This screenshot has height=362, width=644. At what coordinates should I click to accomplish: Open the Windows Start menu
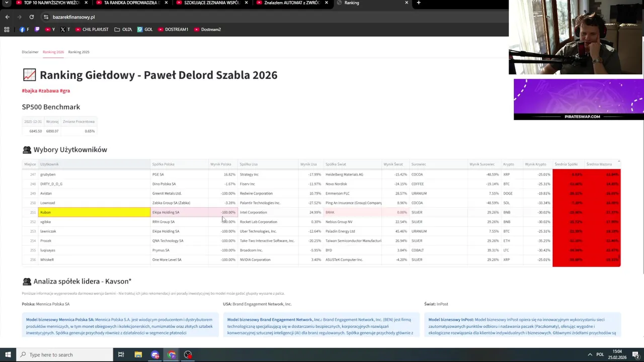(x=8, y=355)
